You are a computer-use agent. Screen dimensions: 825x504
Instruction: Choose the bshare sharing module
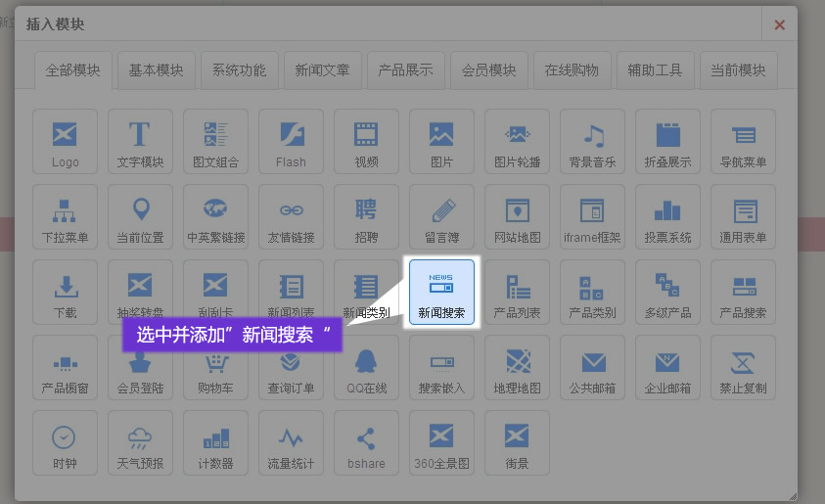[x=366, y=443]
